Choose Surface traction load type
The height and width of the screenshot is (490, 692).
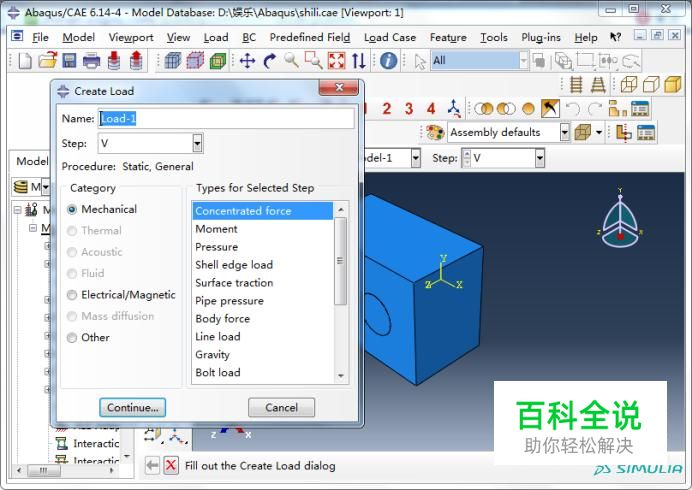[263, 283]
